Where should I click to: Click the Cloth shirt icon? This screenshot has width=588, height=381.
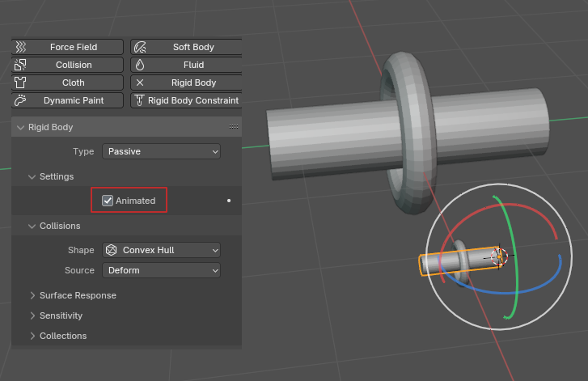tap(20, 83)
